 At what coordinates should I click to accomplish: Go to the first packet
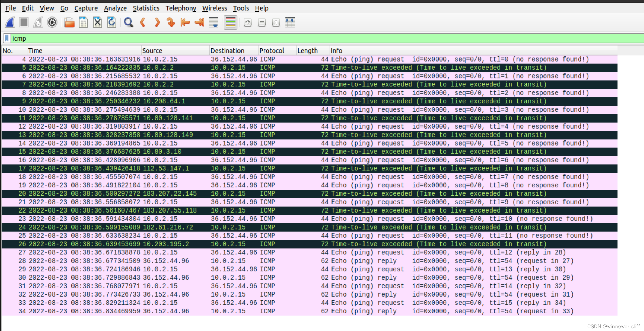click(x=185, y=22)
